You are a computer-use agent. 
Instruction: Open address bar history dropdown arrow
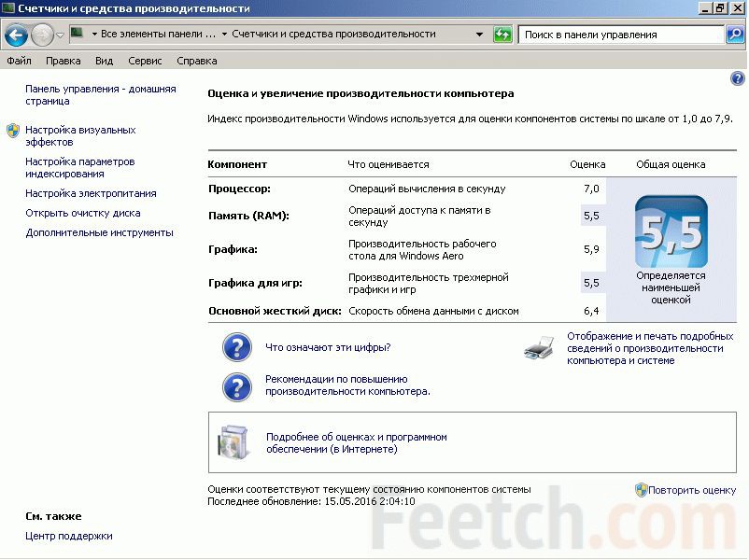(x=479, y=35)
